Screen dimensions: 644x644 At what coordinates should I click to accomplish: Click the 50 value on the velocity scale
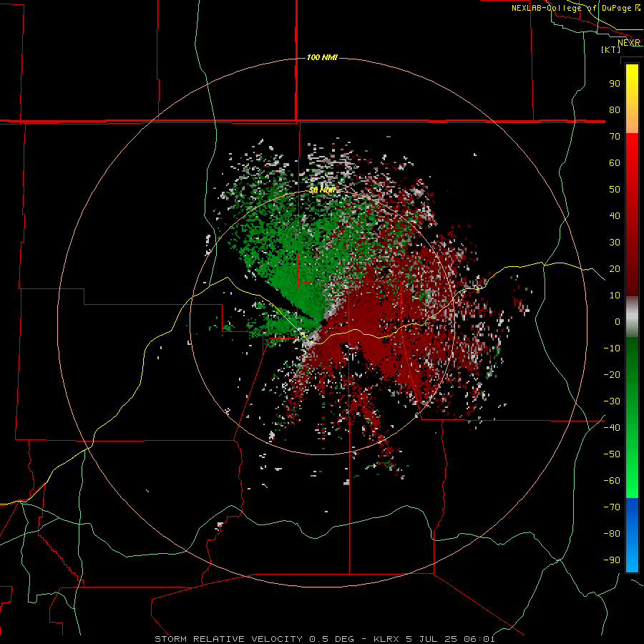[615, 190]
